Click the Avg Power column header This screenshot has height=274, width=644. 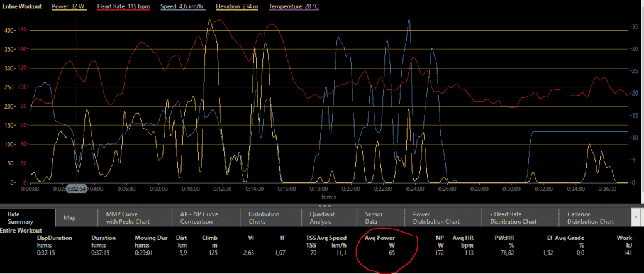[381, 238]
